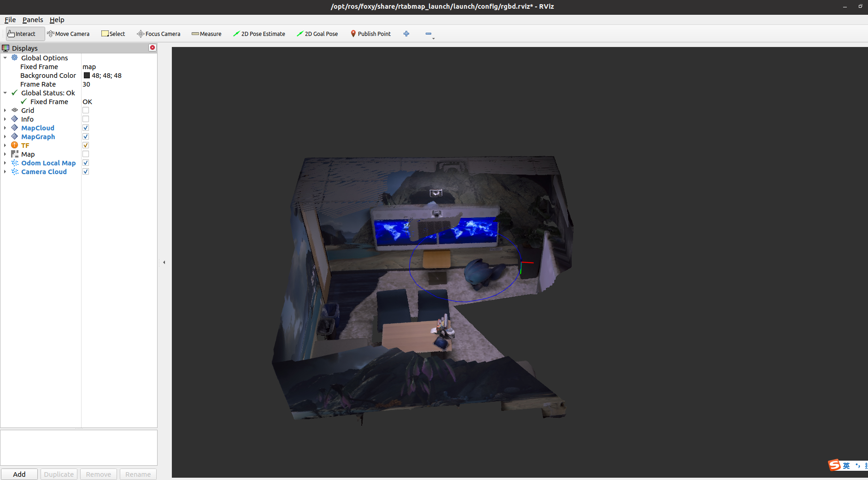Add a new tool with the plus icon
This screenshot has height=480, width=868.
point(406,33)
